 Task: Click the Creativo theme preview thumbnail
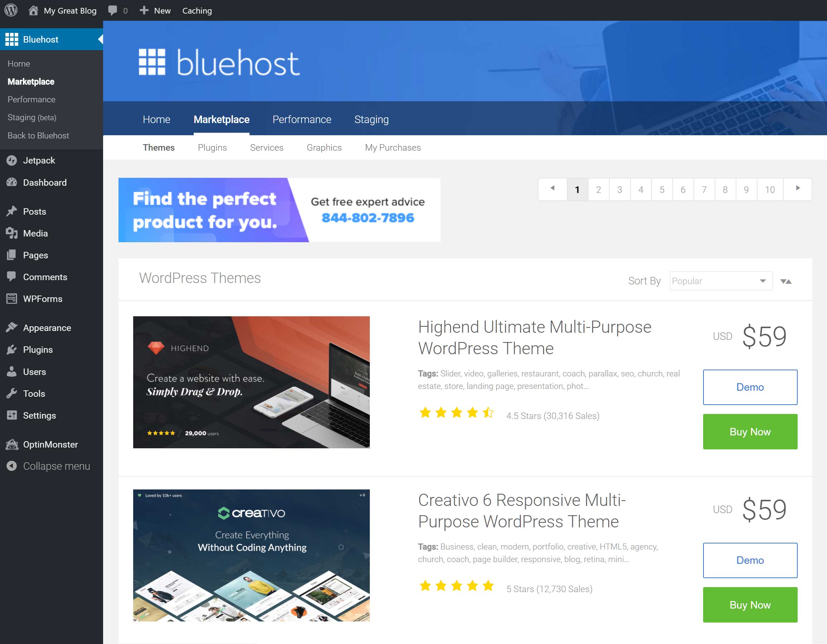click(x=251, y=556)
